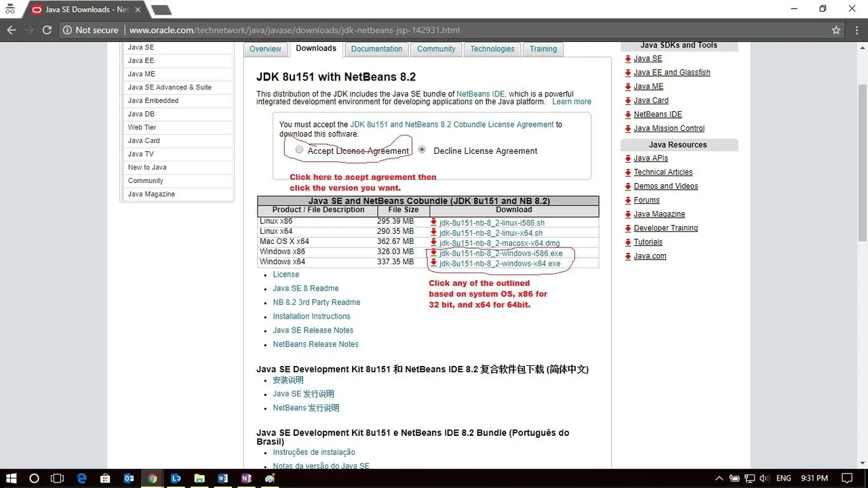The width and height of the screenshot is (868, 488).
Task: Select Decline License Agreement radio button
Action: [422, 150]
